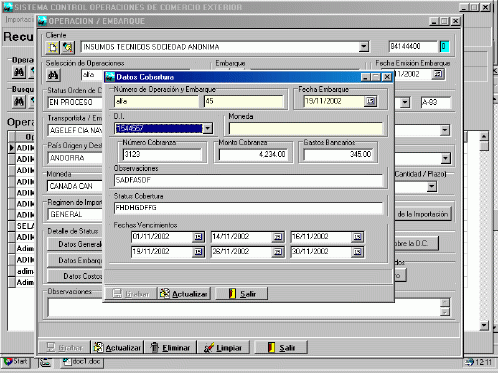Click Actualizar in Datos Cobertura dialog

pyautogui.click(x=184, y=294)
